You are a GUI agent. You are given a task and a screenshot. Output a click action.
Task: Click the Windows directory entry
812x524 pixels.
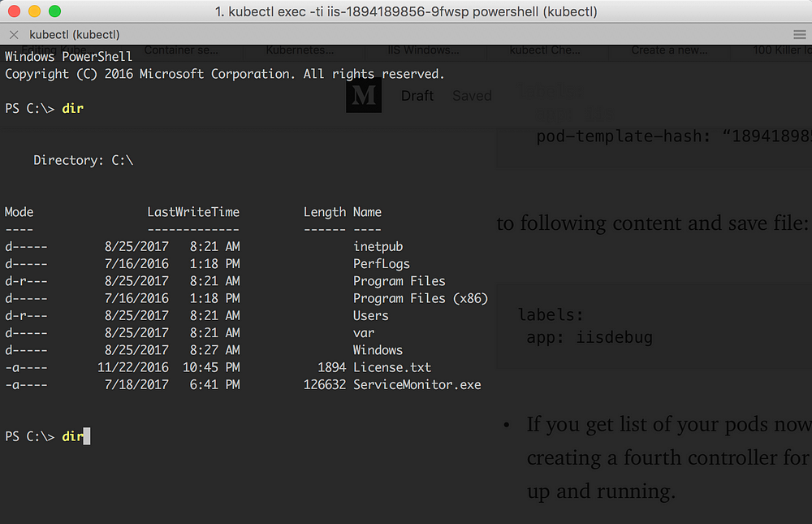coord(378,350)
